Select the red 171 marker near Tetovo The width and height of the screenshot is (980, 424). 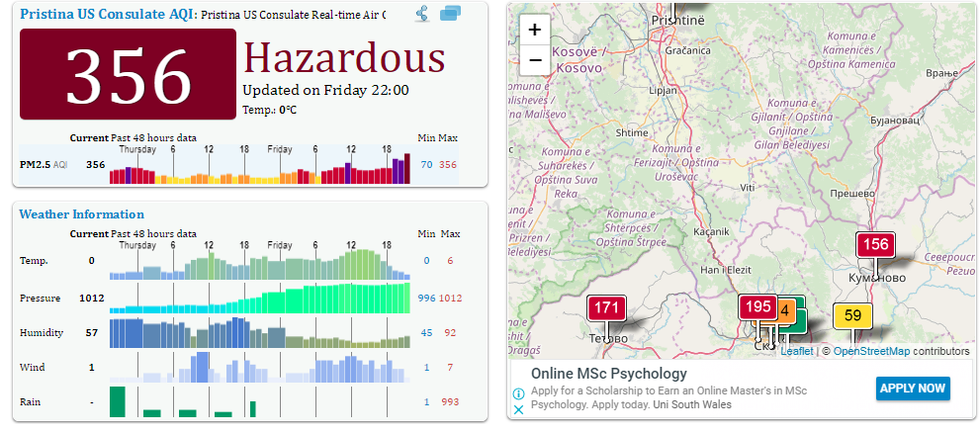pos(606,309)
